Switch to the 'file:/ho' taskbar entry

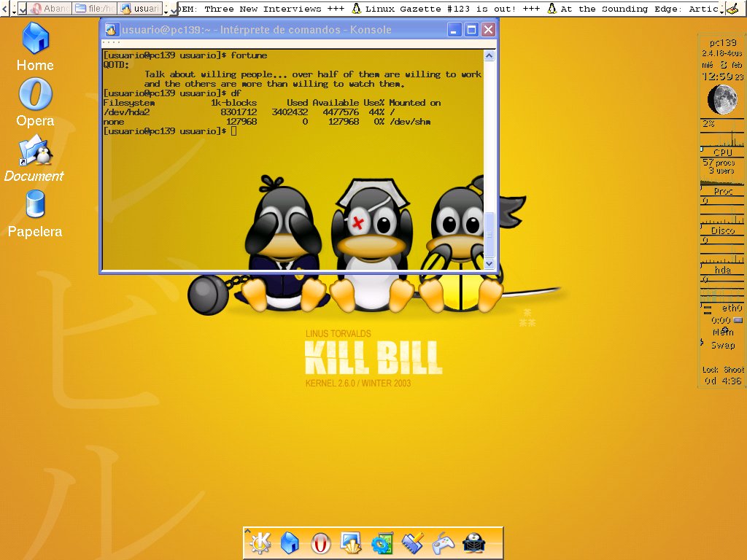94,8
